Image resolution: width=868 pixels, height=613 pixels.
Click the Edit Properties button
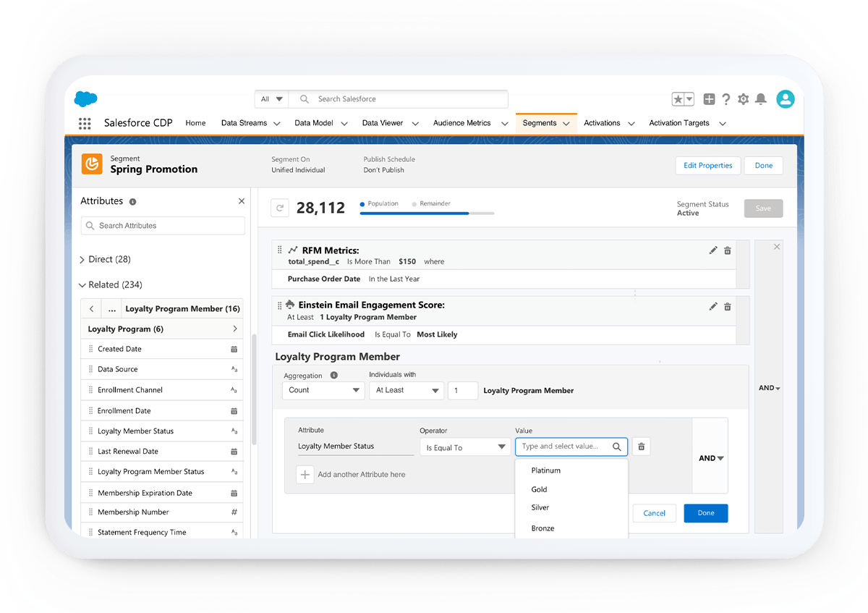(707, 166)
